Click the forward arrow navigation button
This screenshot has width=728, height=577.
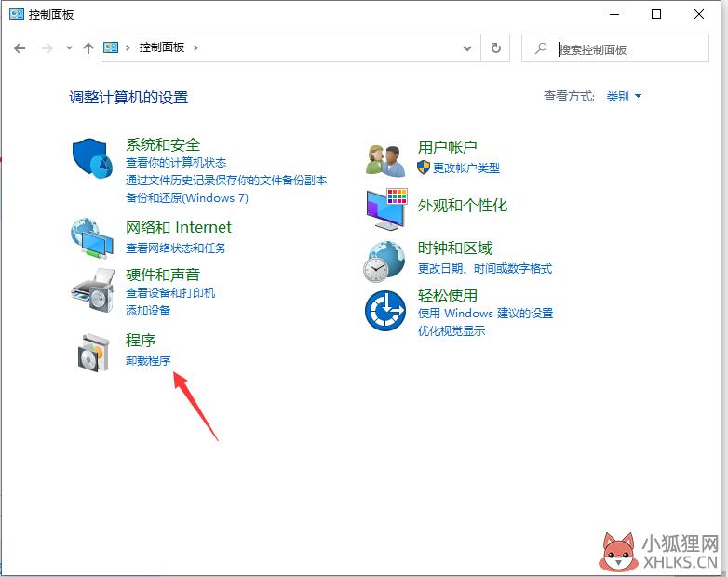tap(47, 48)
